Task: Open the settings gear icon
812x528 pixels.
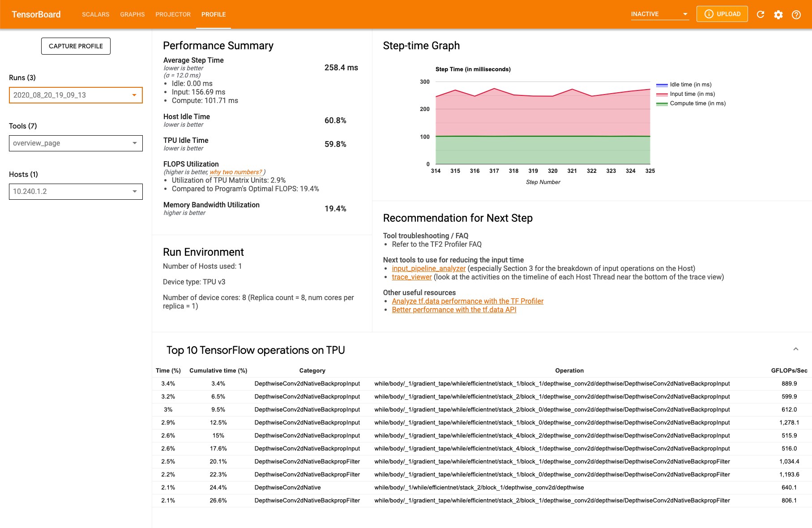Action: pos(778,14)
